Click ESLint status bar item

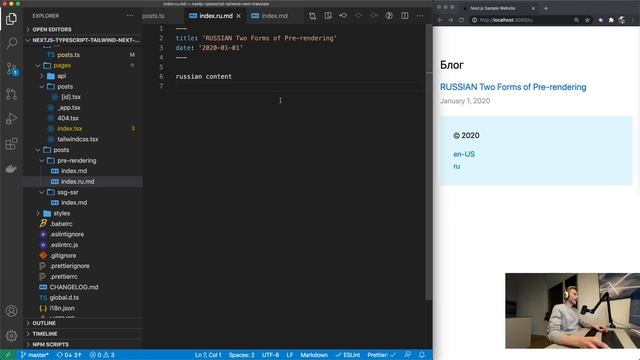[x=348, y=355]
